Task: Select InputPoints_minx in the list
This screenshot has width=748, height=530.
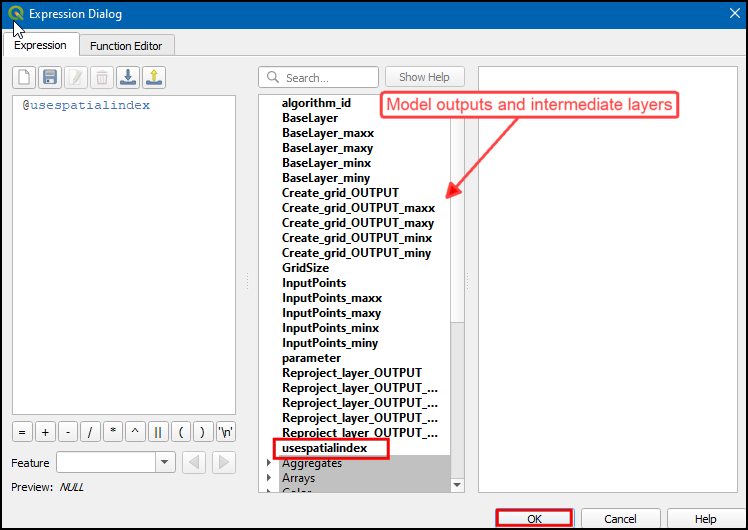Action: 331,328
